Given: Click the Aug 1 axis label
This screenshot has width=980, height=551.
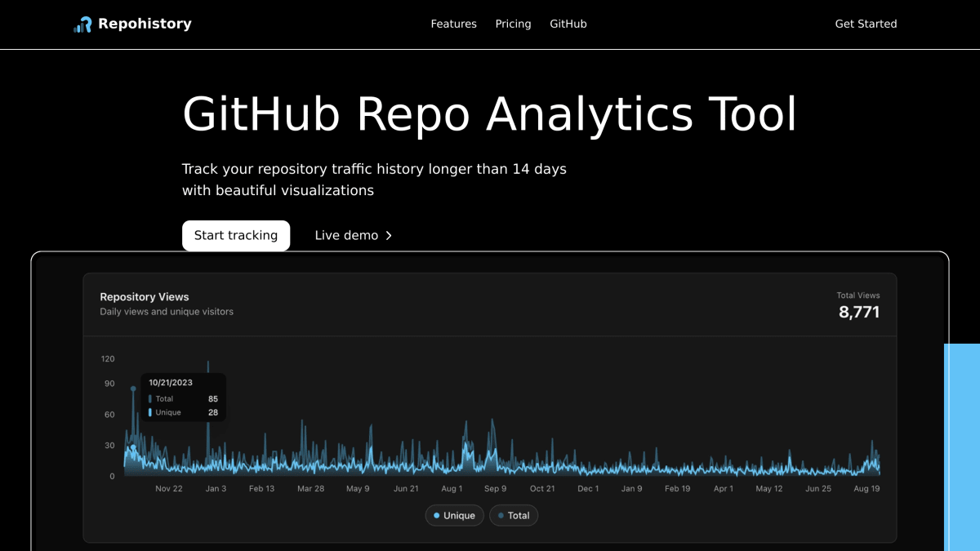Looking at the screenshot, I should (x=452, y=488).
